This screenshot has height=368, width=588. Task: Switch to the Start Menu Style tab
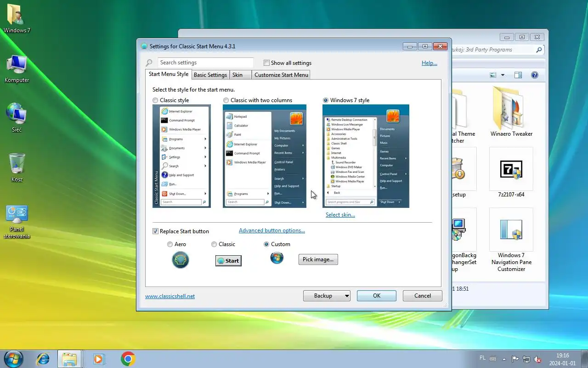pyautogui.click(x=169, y=74)
